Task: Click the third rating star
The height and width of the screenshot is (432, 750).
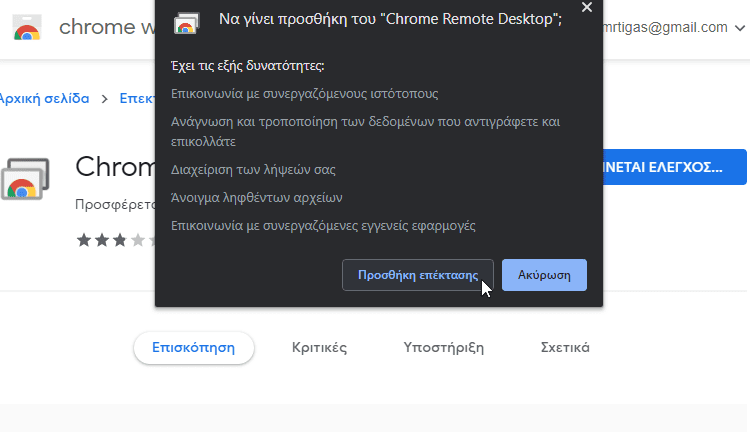Action: [120, 240]
